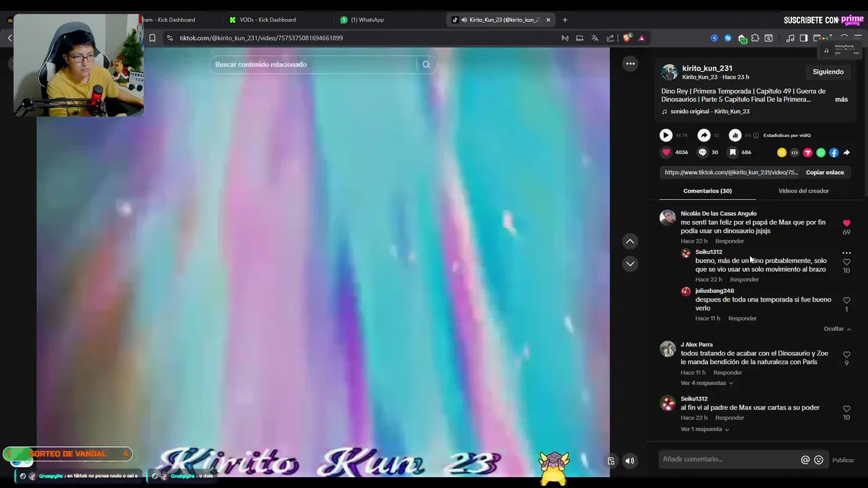Open the extensions puzzle icon
The width and height of the screenshot is (868, 488).
[x=755, y=38]
